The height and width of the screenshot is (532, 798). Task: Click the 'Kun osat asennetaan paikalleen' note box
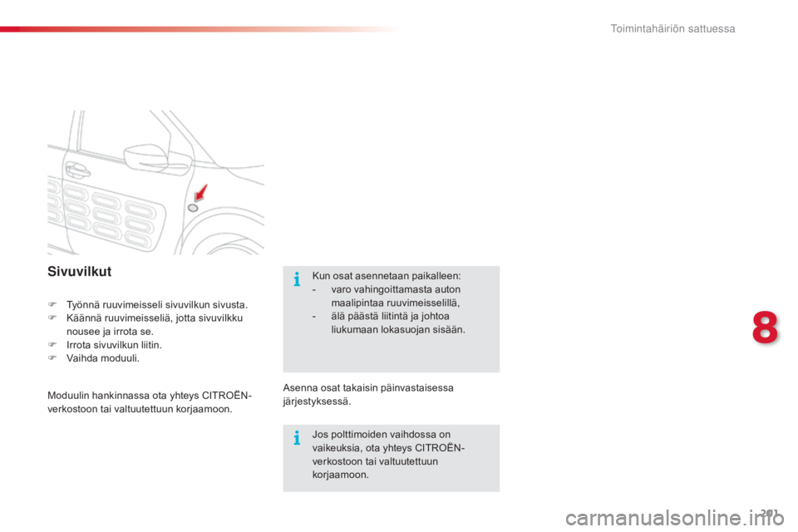click(x=391, y=318)
